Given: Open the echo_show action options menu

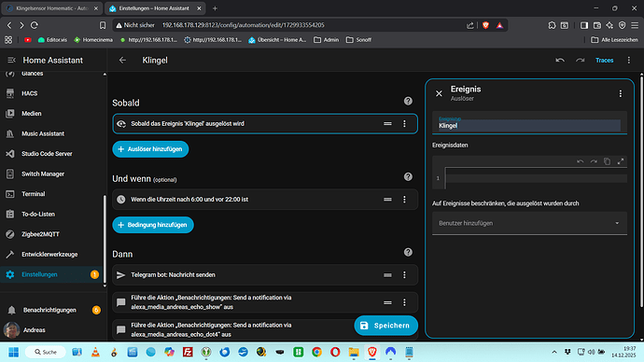Looking at the screenshot, I should tap(404, 302).
